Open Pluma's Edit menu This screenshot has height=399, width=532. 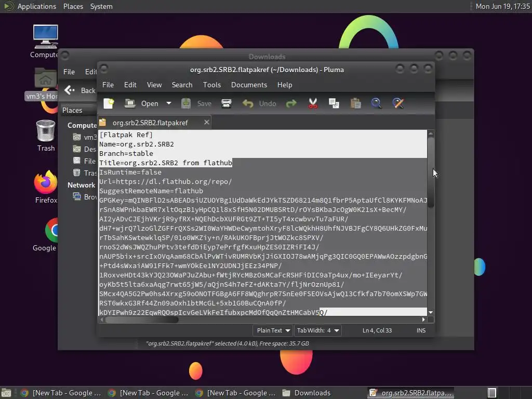point(130,85)
